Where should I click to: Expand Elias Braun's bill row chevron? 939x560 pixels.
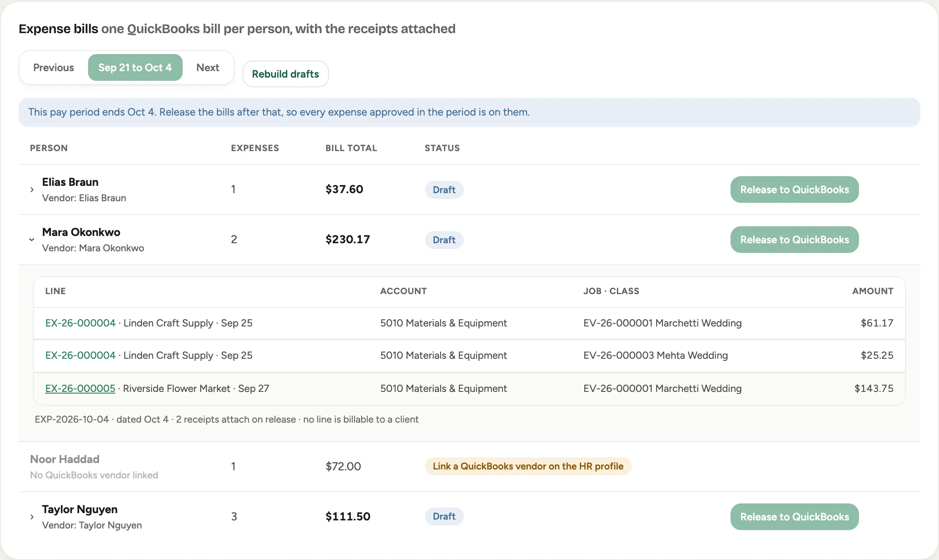[x=32, y=189]
